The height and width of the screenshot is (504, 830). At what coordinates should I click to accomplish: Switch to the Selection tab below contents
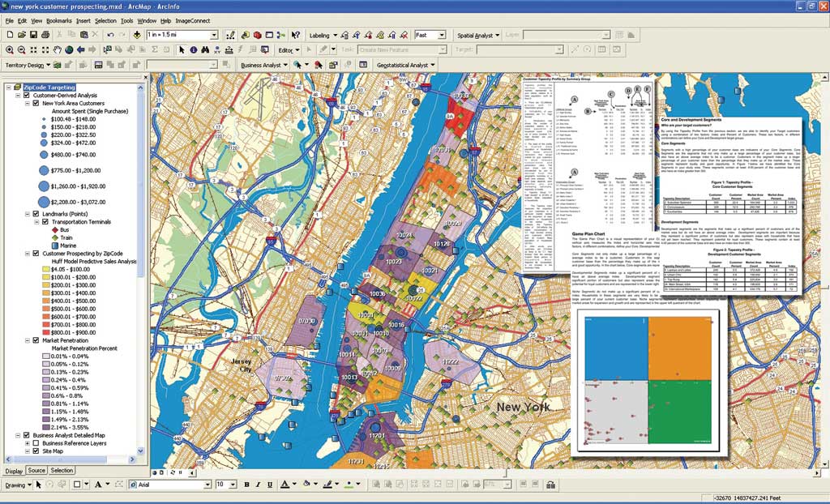[62, 470]
